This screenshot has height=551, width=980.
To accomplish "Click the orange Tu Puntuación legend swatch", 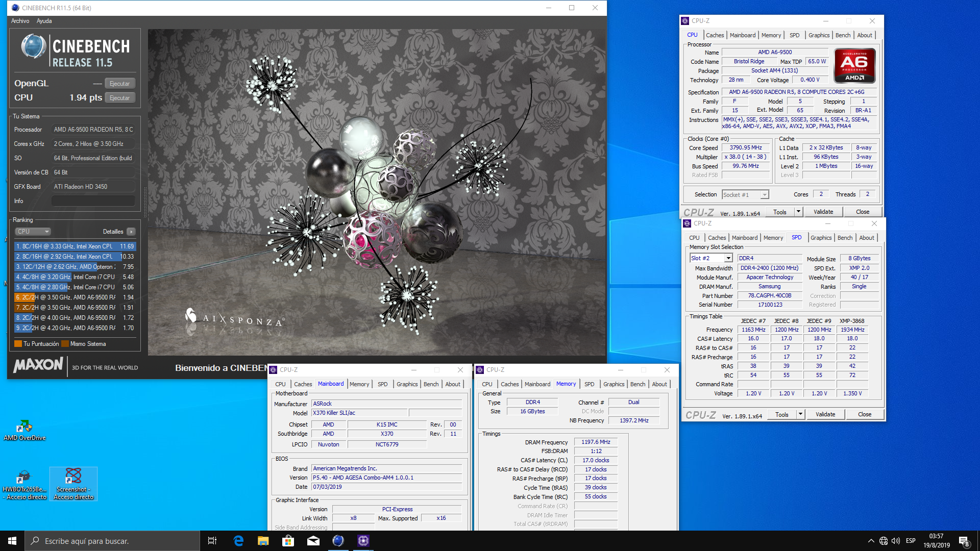I will pos(18,344).
